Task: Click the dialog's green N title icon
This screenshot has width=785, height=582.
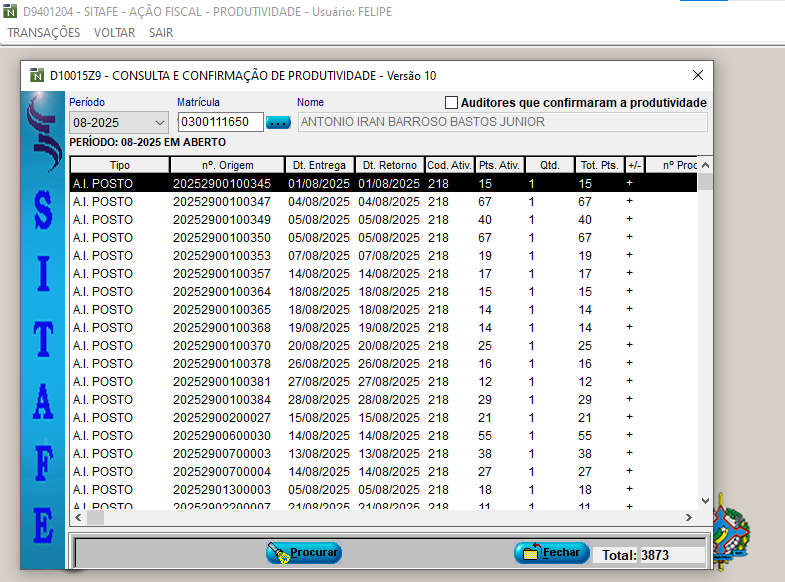Action: 36,75
